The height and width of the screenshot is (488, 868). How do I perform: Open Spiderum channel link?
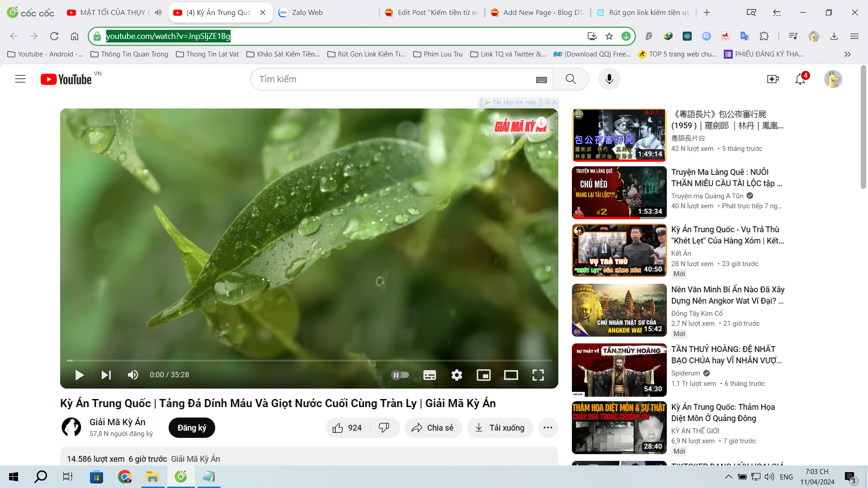[x=685, y=373]
